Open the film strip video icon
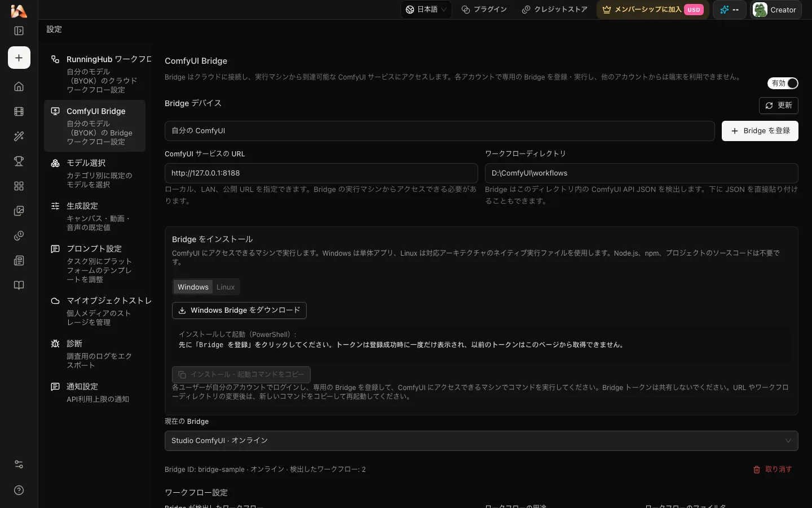 click(x=19, y=112)
